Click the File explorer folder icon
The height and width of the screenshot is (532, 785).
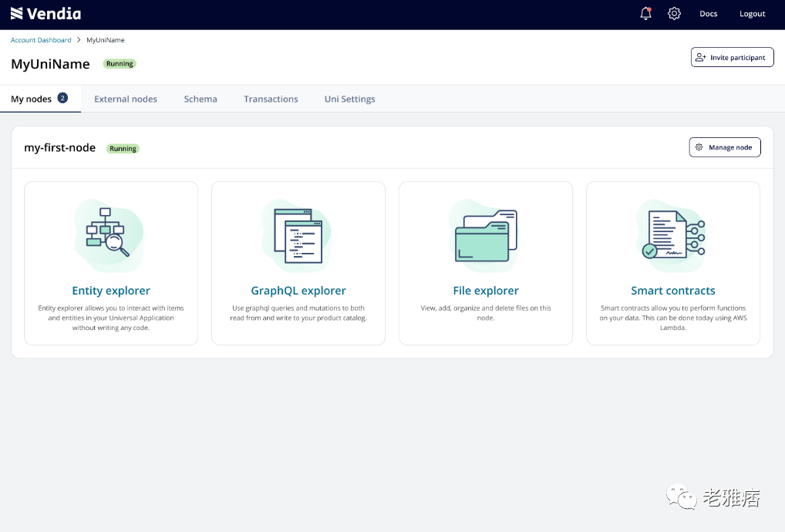(484, 236)
